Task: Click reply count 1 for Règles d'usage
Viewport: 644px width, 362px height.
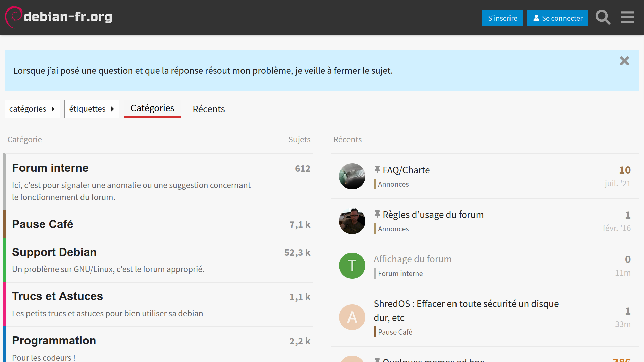Action: click(x=628, y=215)
